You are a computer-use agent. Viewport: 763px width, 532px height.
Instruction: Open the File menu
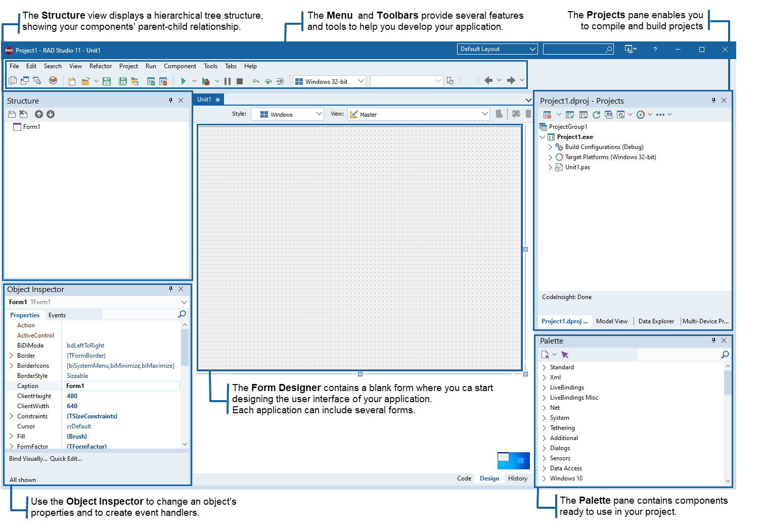click(14, 66)
